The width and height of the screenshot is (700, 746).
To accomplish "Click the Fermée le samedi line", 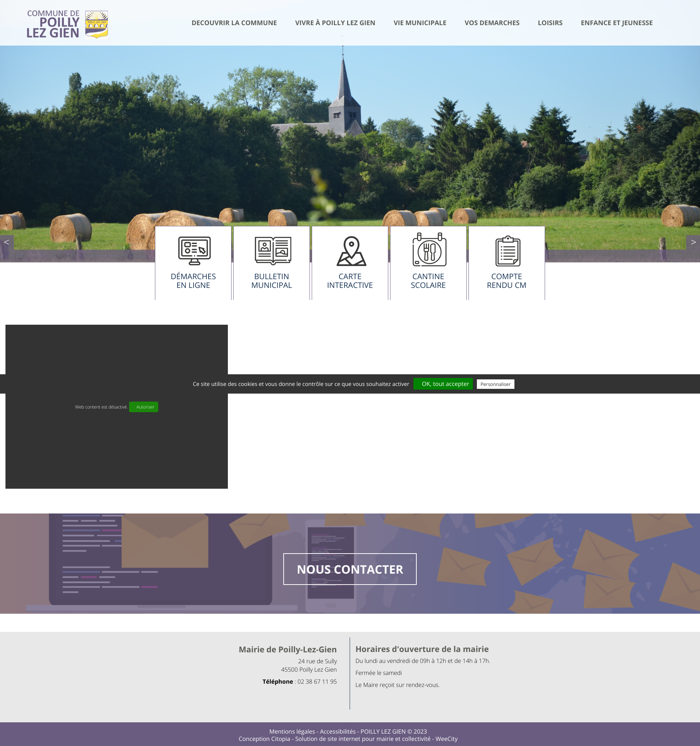I will point(378,673).
